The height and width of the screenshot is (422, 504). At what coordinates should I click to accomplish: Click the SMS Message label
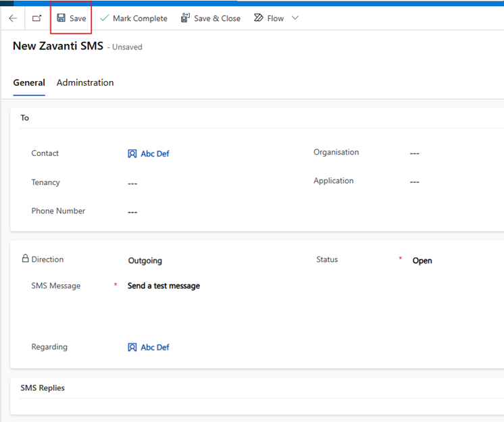point(56,286)
